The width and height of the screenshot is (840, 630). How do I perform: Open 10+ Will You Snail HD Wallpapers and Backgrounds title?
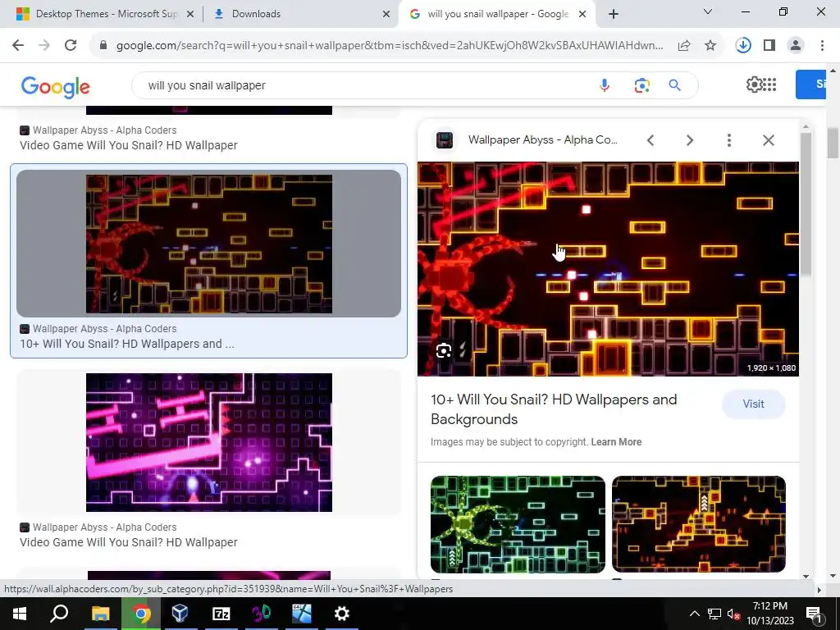tap(554, 409)
